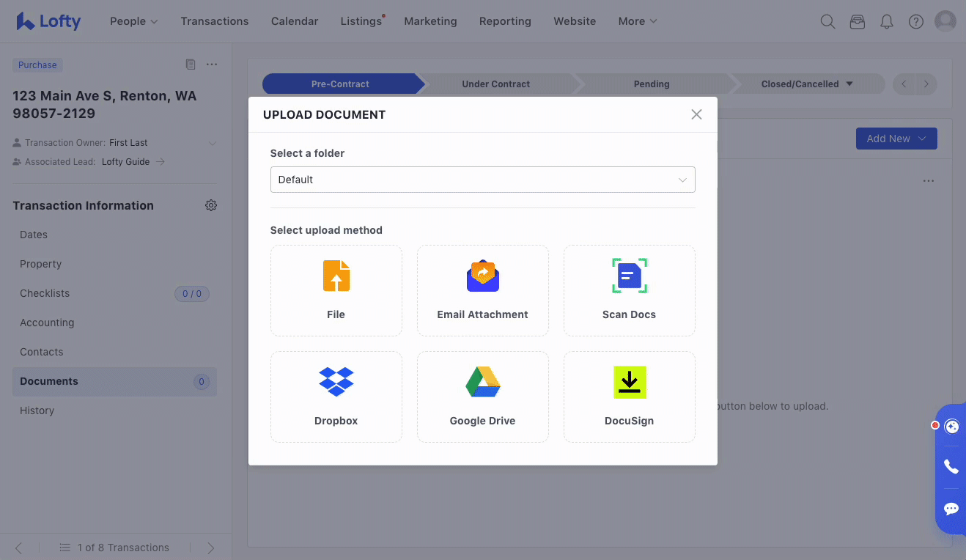Screen dimensions: 966x560
Task: Open the AI assistant floating icon
Action: tap(952, 427)
